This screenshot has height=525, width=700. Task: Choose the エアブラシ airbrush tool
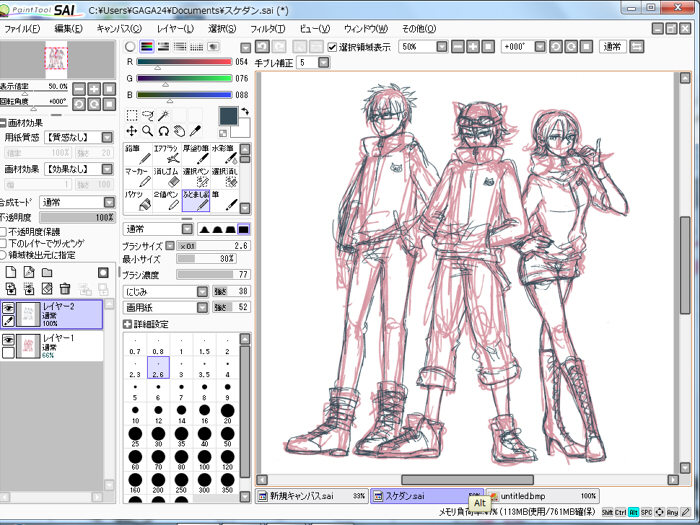coord(167,154)
